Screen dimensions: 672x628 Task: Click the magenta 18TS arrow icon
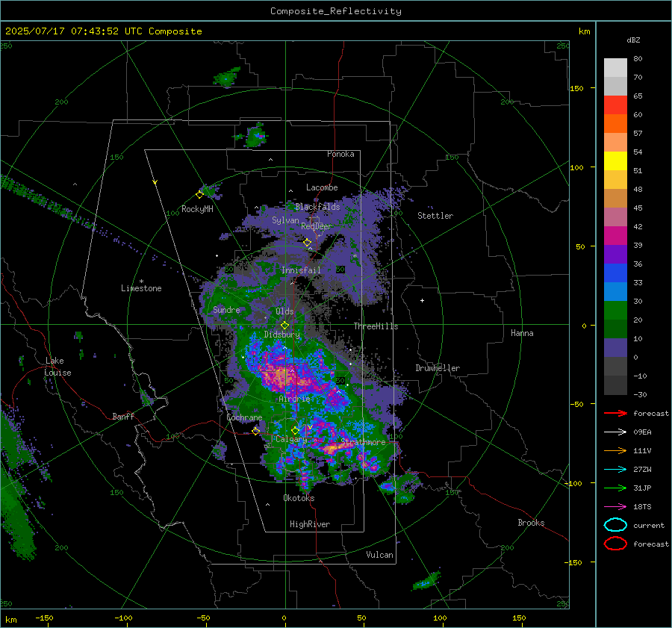pos(615,507)
